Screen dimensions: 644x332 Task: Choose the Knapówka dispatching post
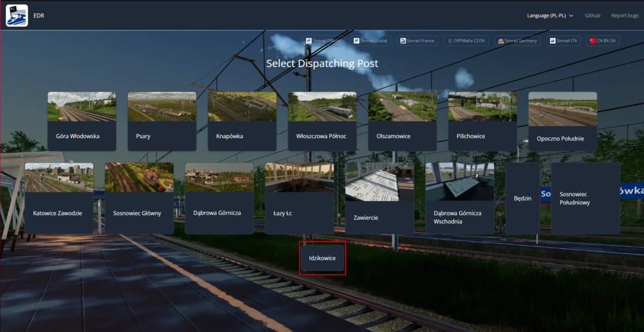pos(242,121)
